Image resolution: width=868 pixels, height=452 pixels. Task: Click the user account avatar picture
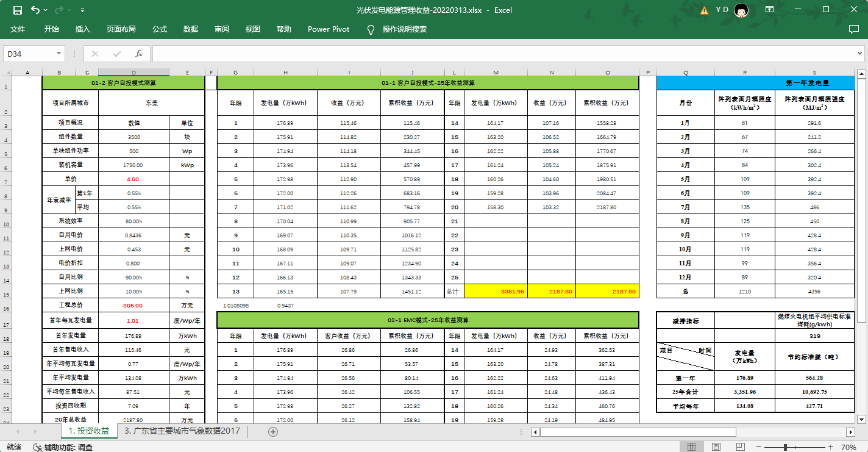[741, 10]
